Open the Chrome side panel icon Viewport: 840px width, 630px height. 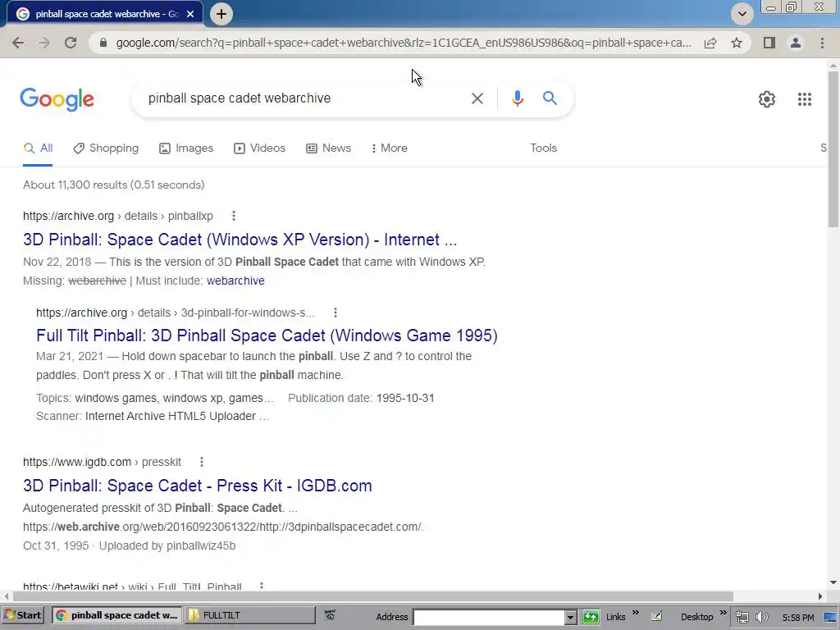click(x=769, y=43)
